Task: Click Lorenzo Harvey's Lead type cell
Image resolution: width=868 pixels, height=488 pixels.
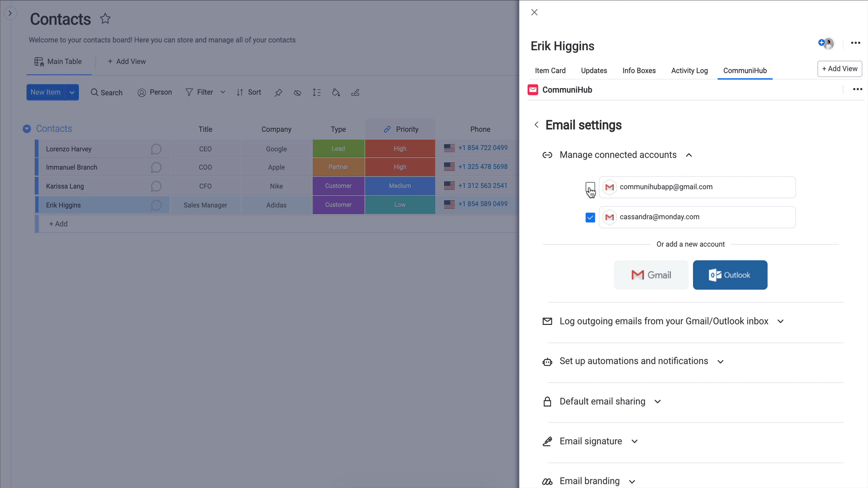Action: (338, 149)
